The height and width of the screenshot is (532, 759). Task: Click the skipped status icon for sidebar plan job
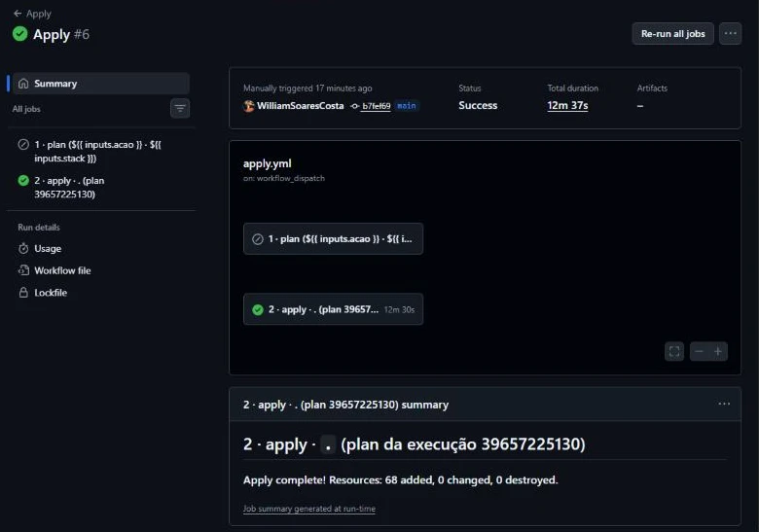[x=23, y=145]
